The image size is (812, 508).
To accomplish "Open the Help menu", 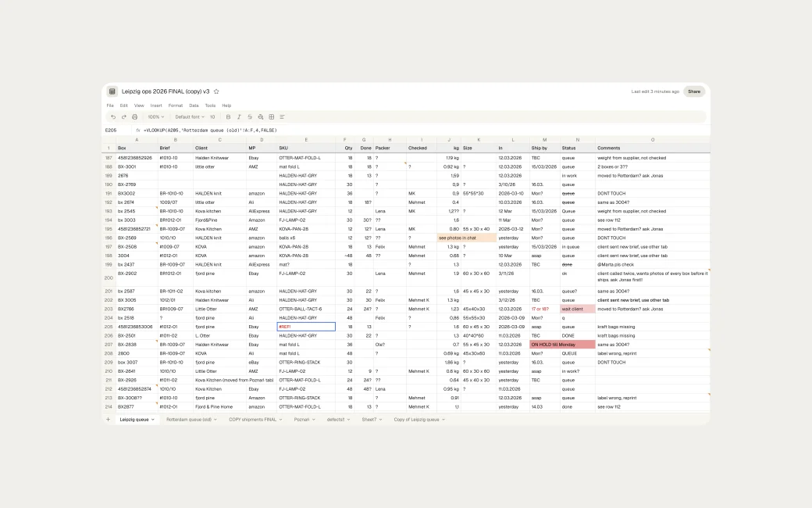I will pyautogui.click(x=226, y=106).
